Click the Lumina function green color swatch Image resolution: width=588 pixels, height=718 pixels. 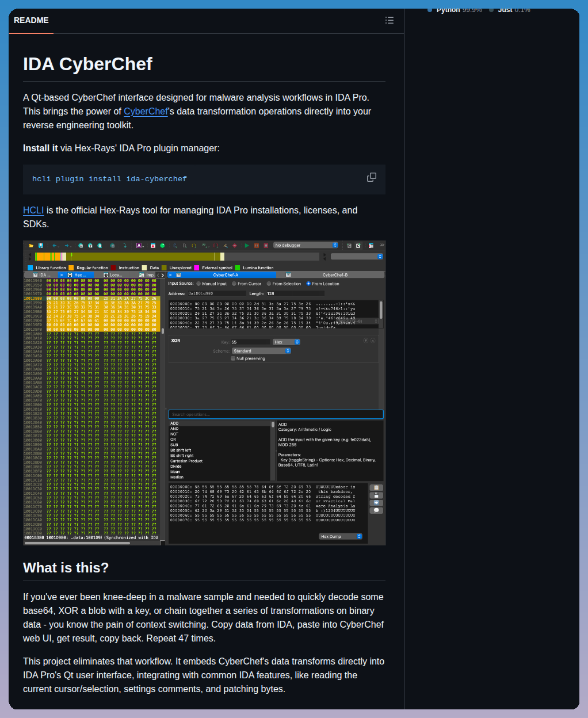[x=237, y=268]
